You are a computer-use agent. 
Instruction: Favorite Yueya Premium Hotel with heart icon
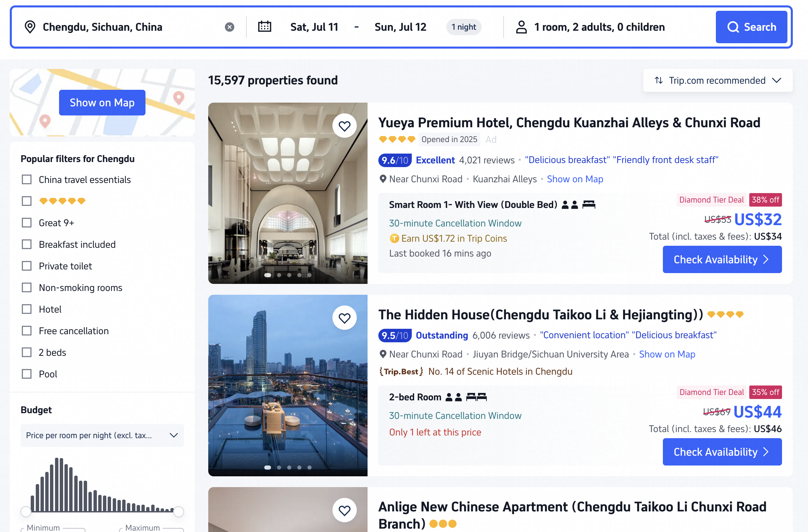[344, 126]
